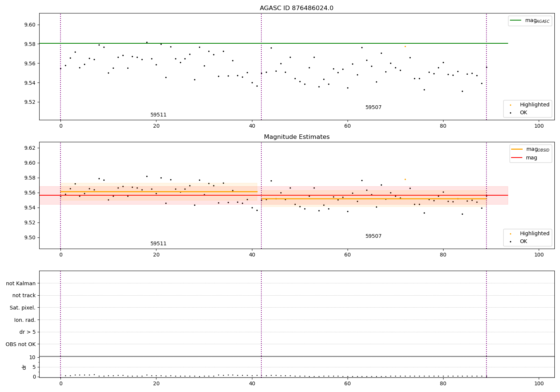Click the 'AGASC ID 876486024.0' plot title
Image resolution: width=560 pixels, height=392 pixels.
pyautogui.click(x=296, y=8)
